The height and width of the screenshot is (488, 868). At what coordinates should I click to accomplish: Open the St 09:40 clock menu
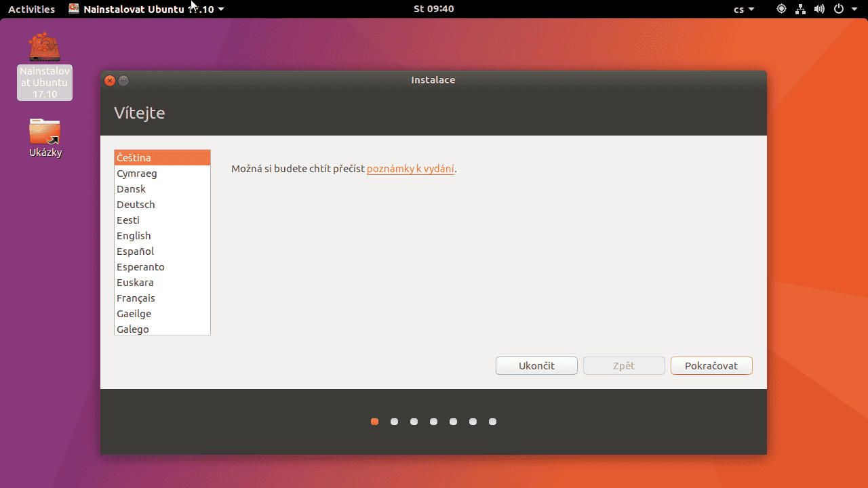point(433,9)
